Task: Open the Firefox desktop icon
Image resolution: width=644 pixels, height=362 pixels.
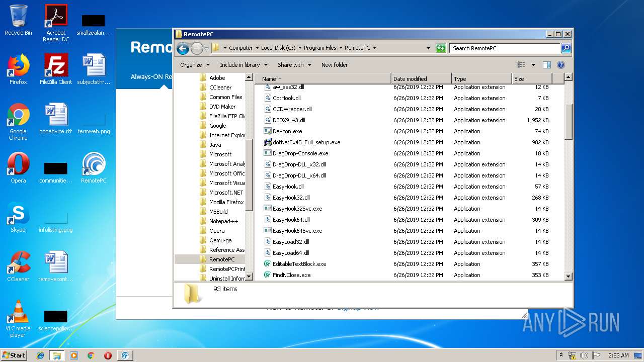Action: click(18, 69)
